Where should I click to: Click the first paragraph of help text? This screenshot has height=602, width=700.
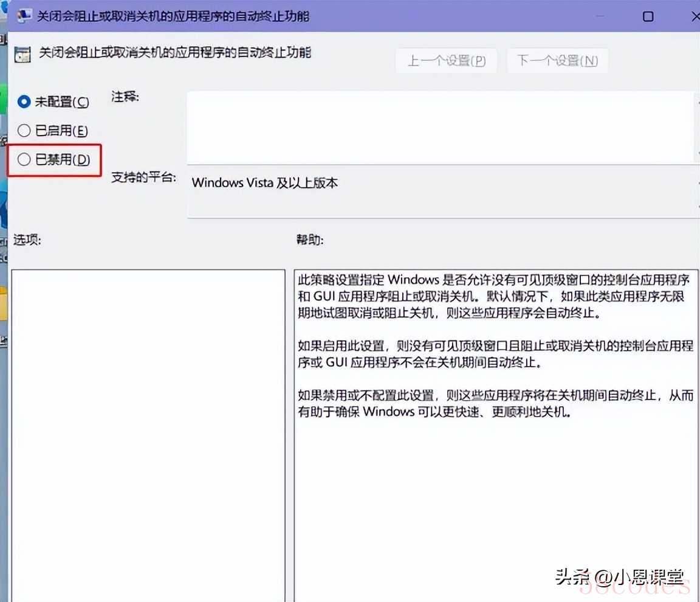(x=493, y=297)
